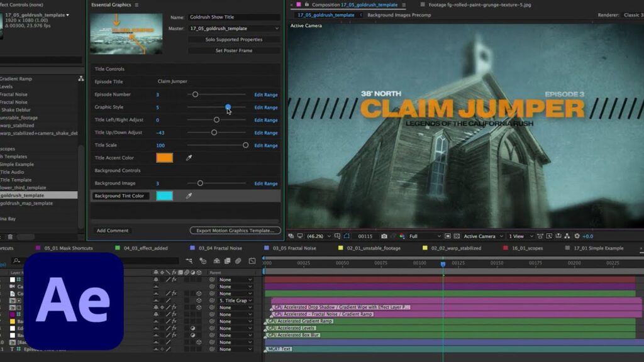Click the orange Title Accent Color swatch
Viewport: 644px width, 362px height.
point(164,158)
